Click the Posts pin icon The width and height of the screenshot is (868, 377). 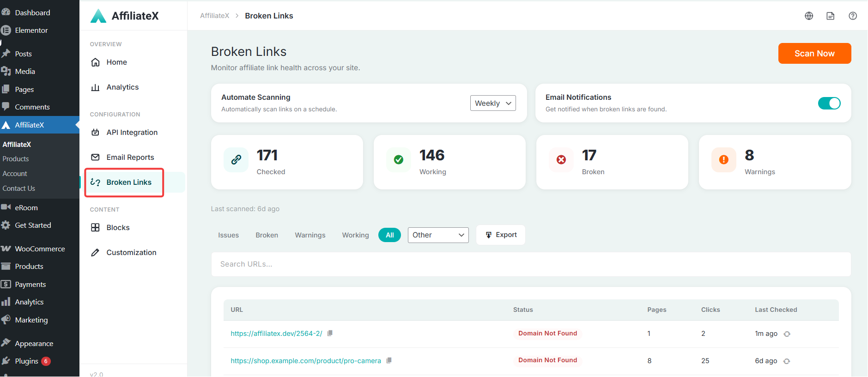point(6,54)
